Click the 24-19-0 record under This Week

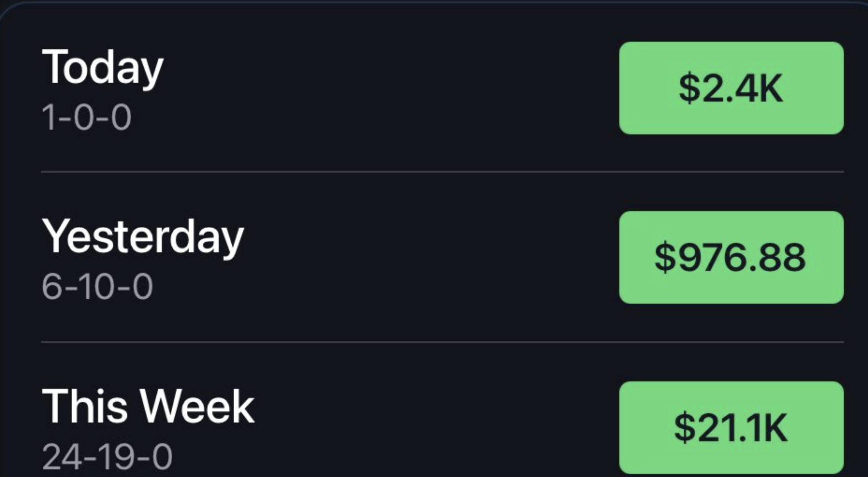107,456
